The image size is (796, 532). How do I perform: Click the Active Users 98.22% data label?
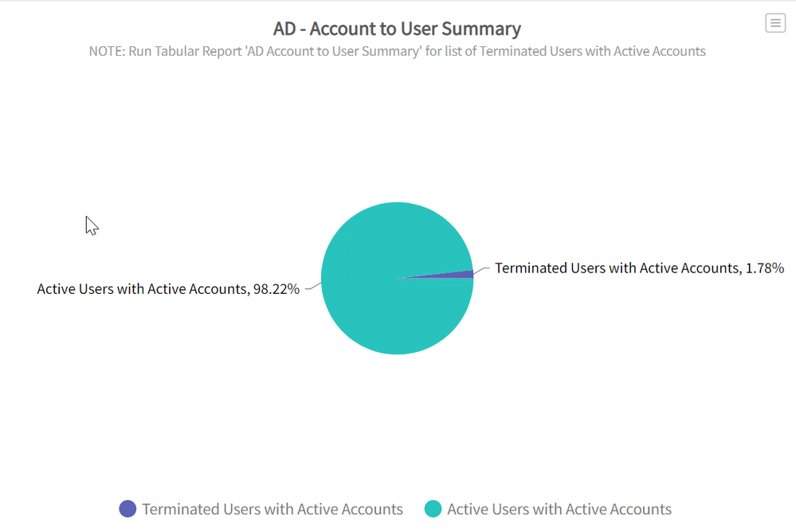pos(168,289)
